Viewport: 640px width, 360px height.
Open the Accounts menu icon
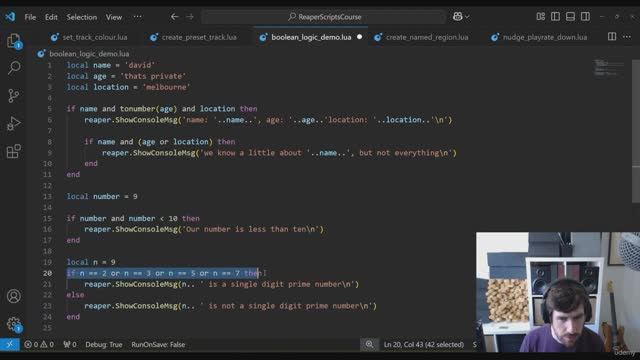13,296
